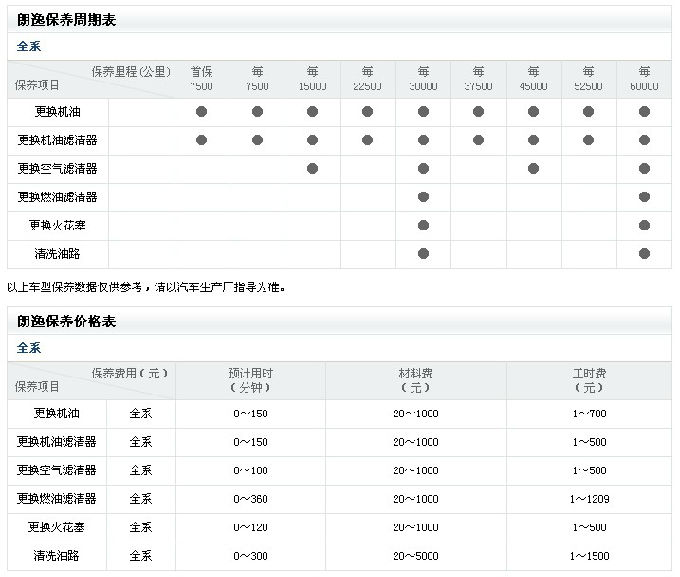Click the 更换机油滤清器 dot under 每 45000
The width and height of the screenshot is (680, 577).
[533, 140]
